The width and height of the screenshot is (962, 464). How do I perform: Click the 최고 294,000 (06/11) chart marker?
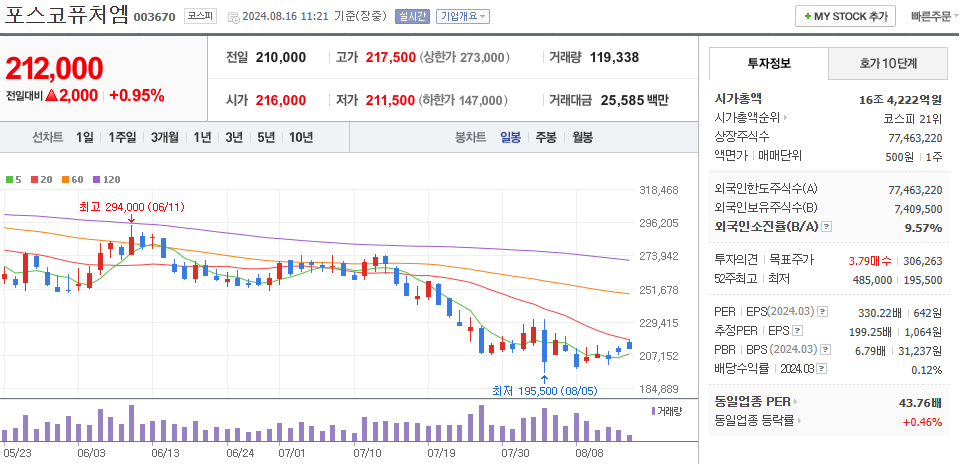(x=131, y=207)
